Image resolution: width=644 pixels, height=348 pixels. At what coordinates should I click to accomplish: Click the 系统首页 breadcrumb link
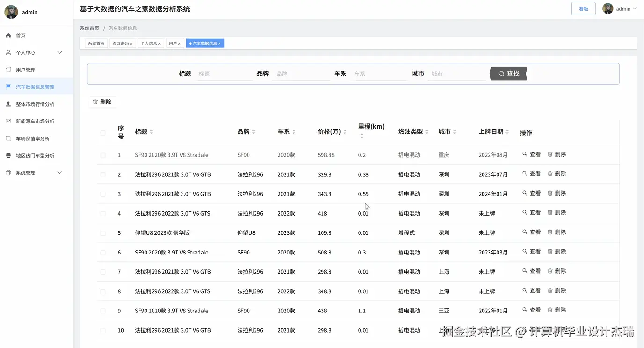point(89,28)
